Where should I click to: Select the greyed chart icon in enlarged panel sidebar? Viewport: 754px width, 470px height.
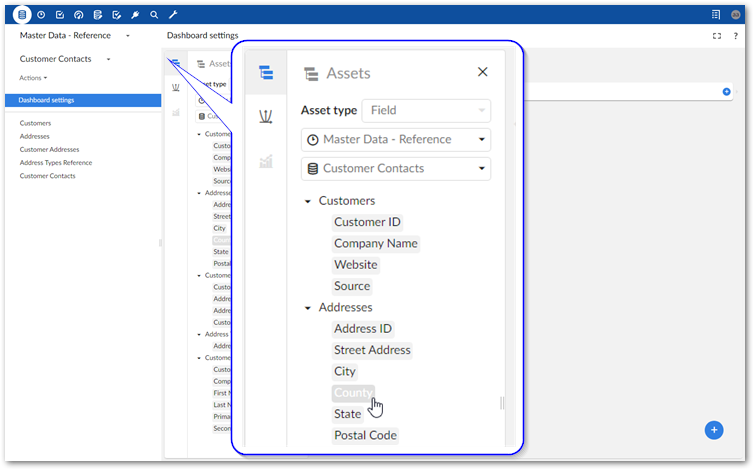(x=266, y=161)
